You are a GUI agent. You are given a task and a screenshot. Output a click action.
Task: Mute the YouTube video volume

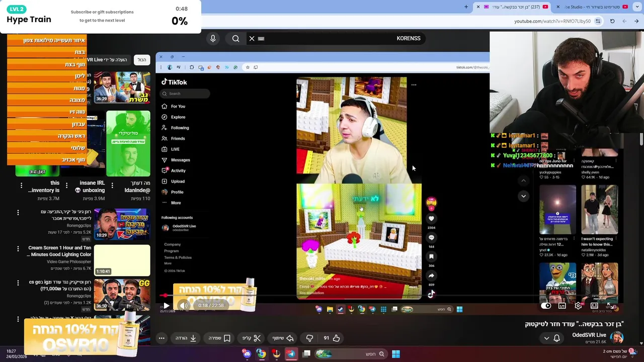pos(184,305)
